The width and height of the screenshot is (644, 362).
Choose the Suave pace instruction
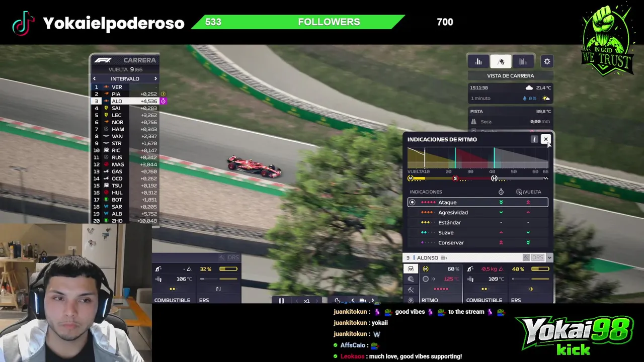tap(477, 232)
